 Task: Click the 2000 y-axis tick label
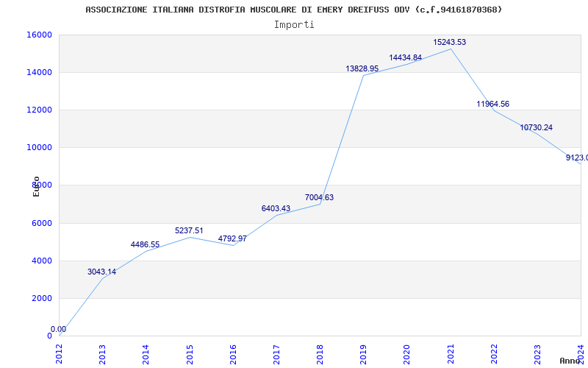pos(42,298)
